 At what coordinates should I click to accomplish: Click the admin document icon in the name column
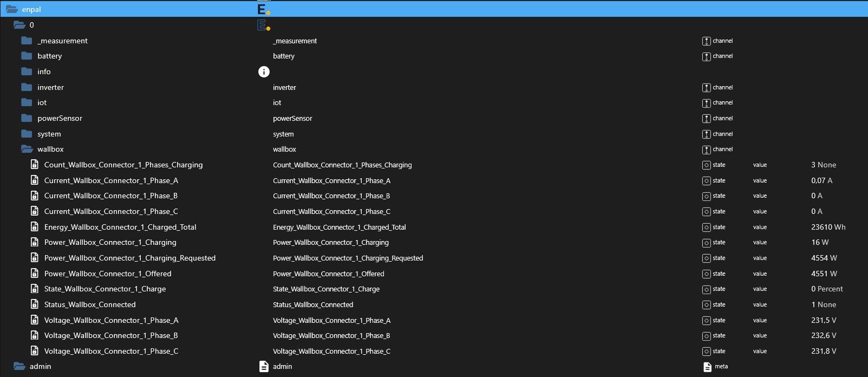pyautogui.click(x=264, y=367)
